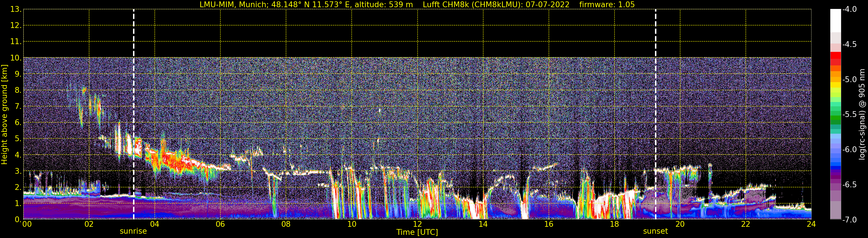Click the time axis tick label '06'
The width and height of the screenshot is (868, 238).
click(x=220, y=224)
